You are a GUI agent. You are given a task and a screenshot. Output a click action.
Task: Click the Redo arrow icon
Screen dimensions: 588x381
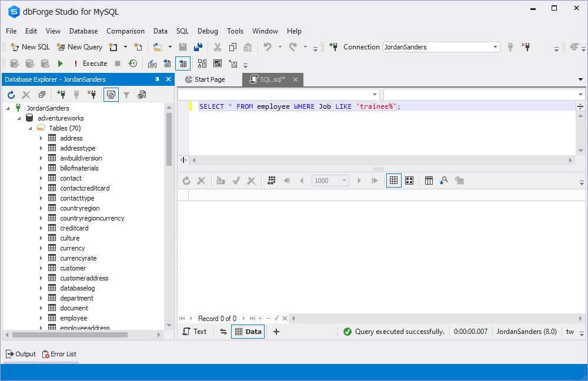[x=293, y=47]
